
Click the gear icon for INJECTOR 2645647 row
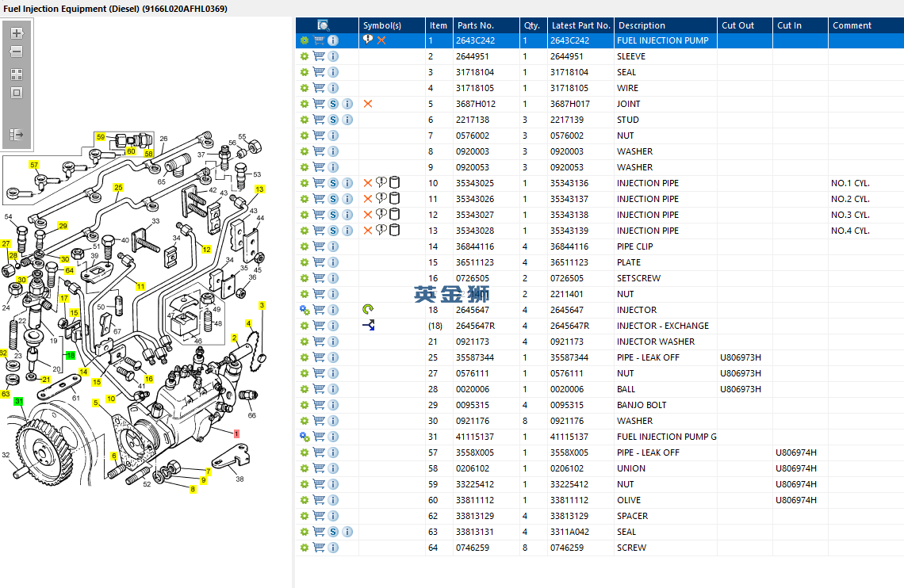point(305,310)
